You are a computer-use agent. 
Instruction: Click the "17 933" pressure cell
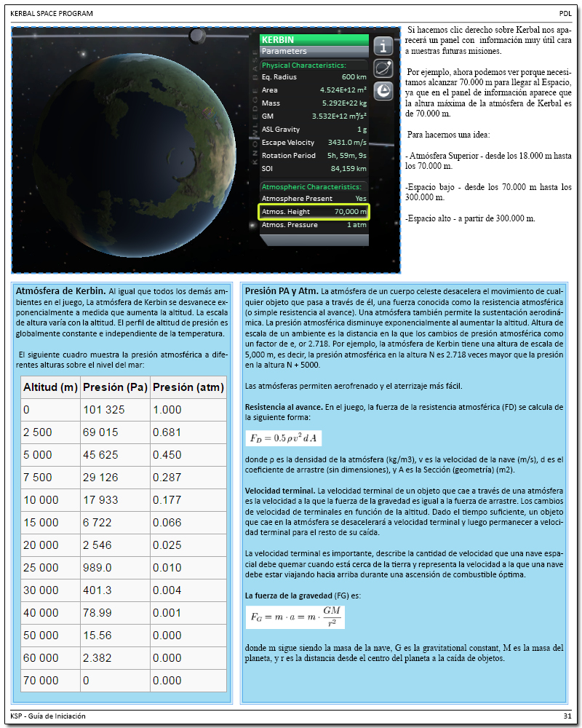pos(115,500)
